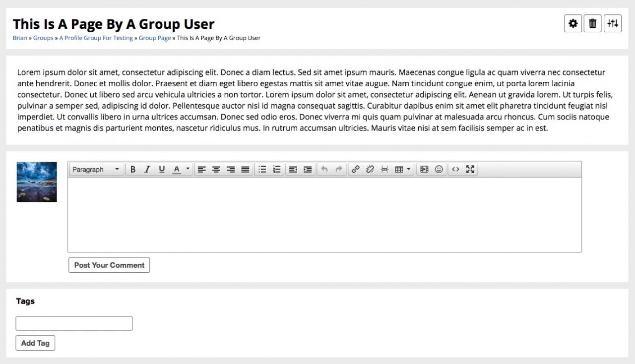This screenshot has height=364, width=635.
Task: Align text left in editor
Action: point(201,170)
